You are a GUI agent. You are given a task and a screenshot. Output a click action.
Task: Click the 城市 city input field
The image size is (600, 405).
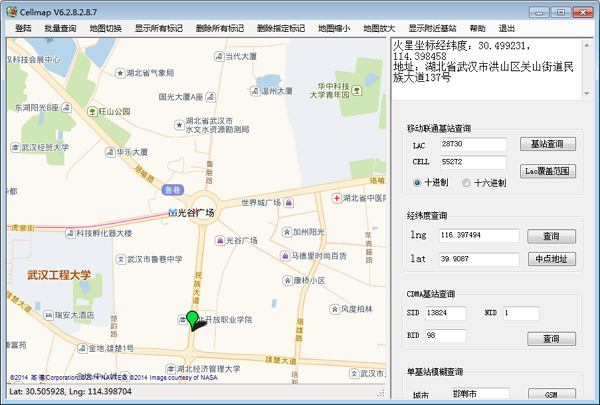(480, 394)
